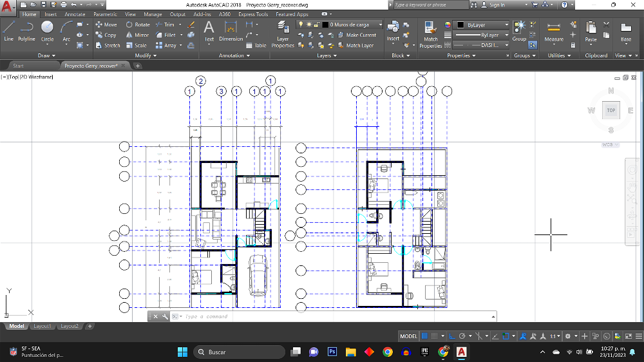Click the black ByLayer color swatch in Properties

(460, 24)
